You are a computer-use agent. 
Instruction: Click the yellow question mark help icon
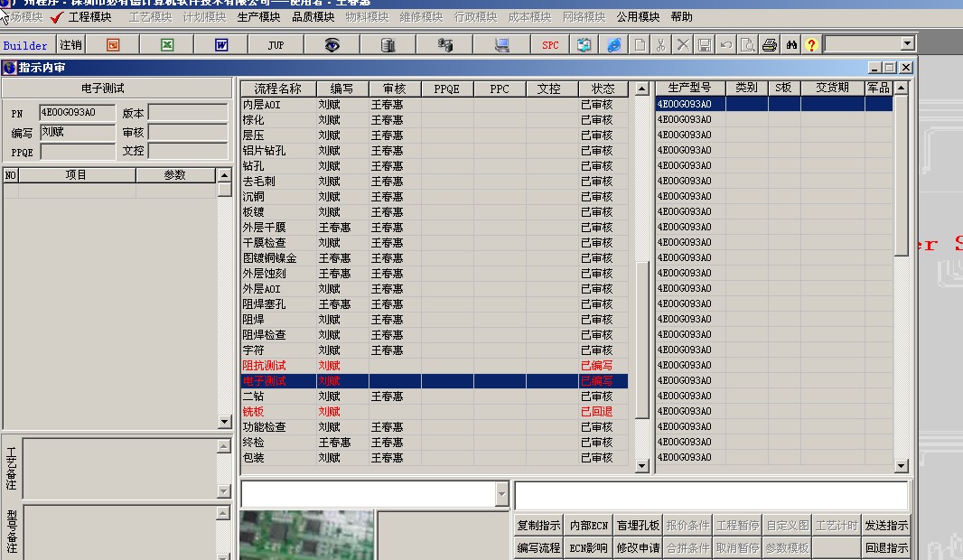pos(811,45)
